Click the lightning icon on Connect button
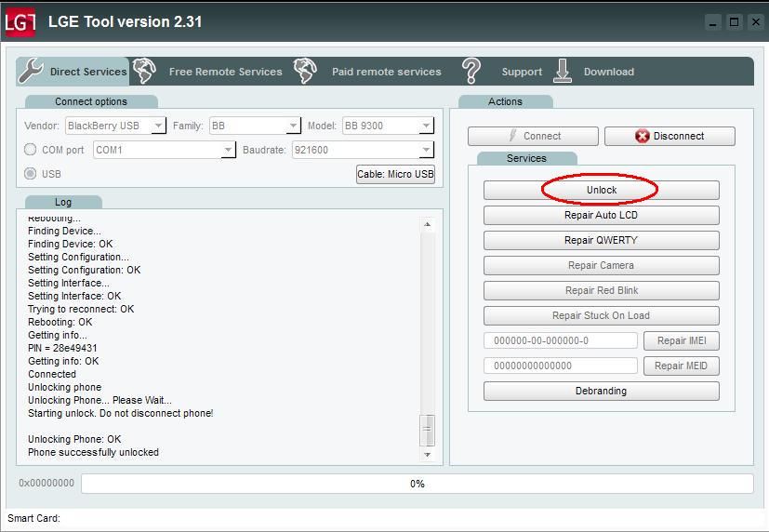769x532 pixels. (513, 136)
